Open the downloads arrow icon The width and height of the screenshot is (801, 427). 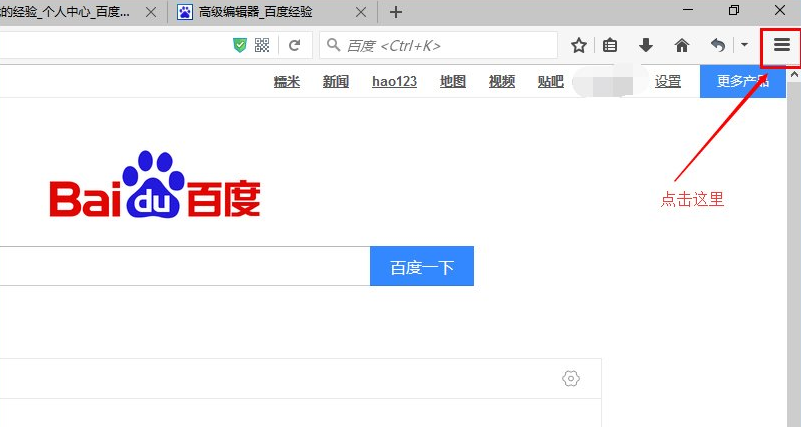646,46
